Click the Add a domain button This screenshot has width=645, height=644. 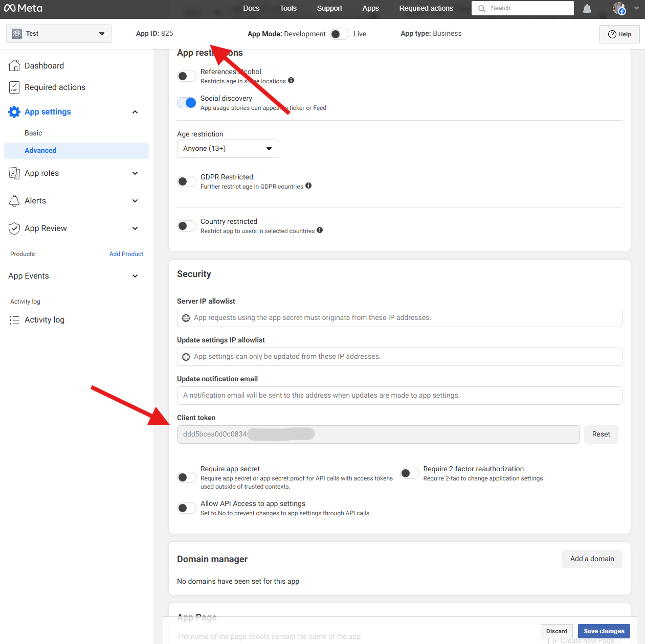click(592, 559)
